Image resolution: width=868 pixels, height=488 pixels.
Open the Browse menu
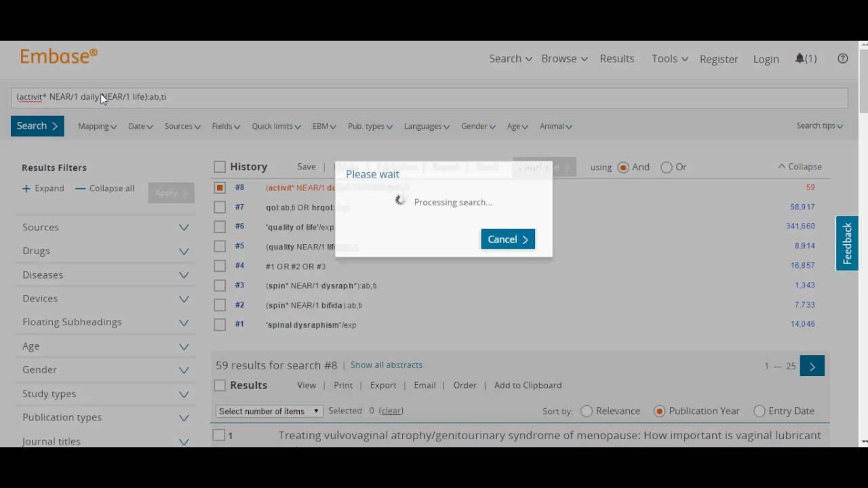coord(564,58)
